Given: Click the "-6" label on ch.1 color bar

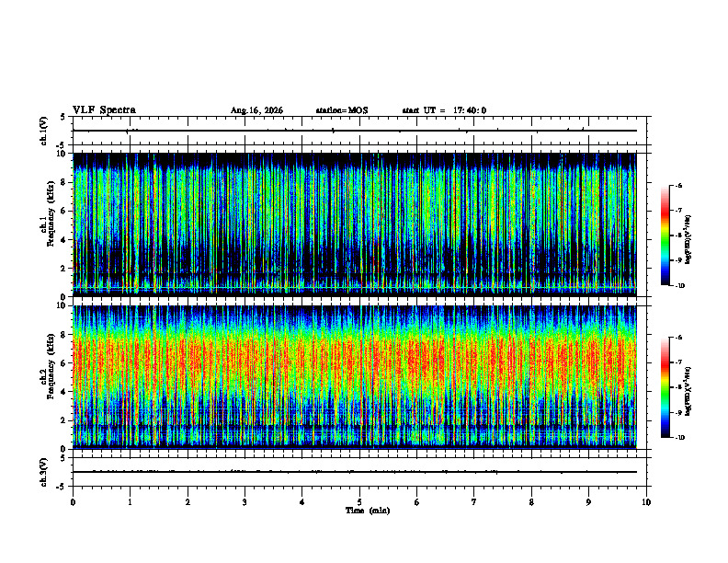Looking at the screenshot, I should pos(678,185).
